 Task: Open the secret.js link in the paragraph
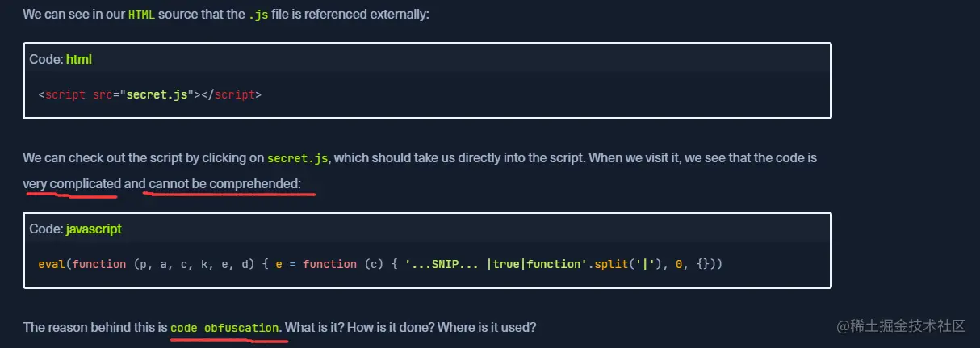tap(298, 158)
